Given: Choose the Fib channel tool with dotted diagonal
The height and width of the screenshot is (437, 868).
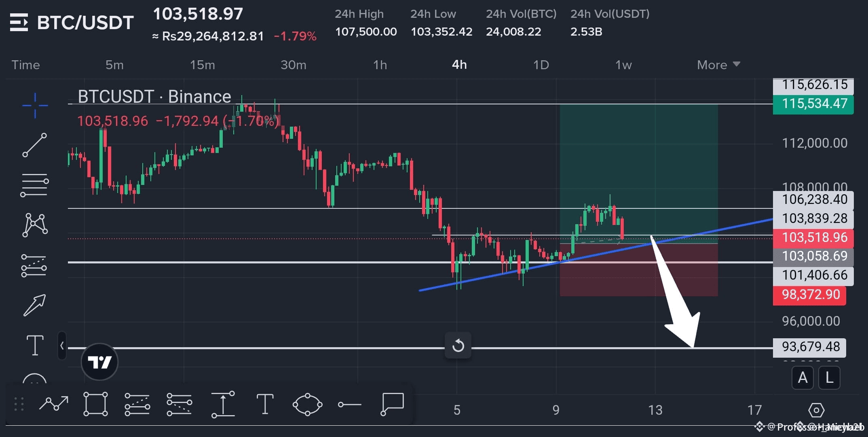Looking at the screenshot, I should (179, 404).
